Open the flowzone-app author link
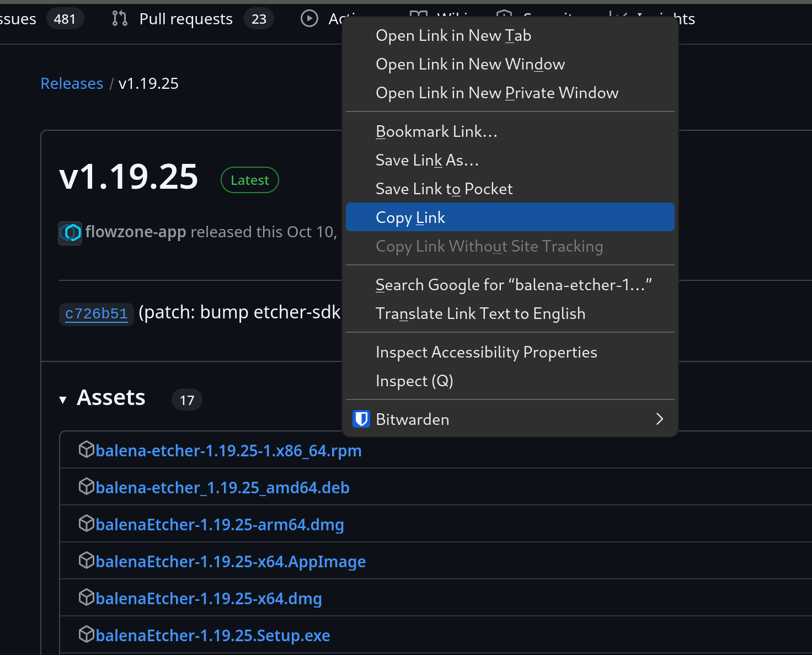 pyautogui.click(x=136, y=232)
